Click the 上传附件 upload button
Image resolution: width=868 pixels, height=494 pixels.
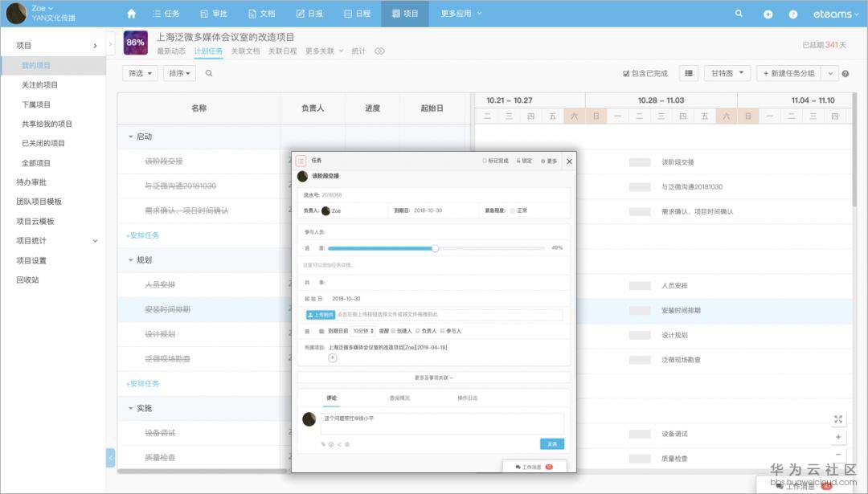click(x=321, y=315)
